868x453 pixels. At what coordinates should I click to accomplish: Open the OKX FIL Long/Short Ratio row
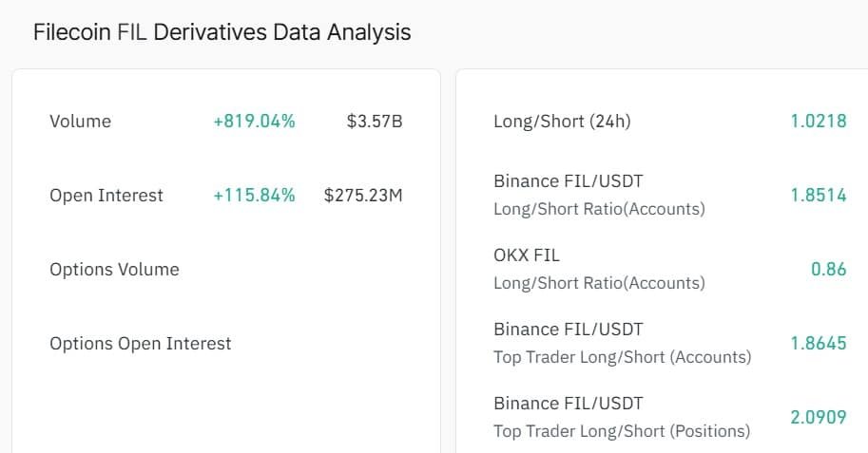[x=670, y=270]
